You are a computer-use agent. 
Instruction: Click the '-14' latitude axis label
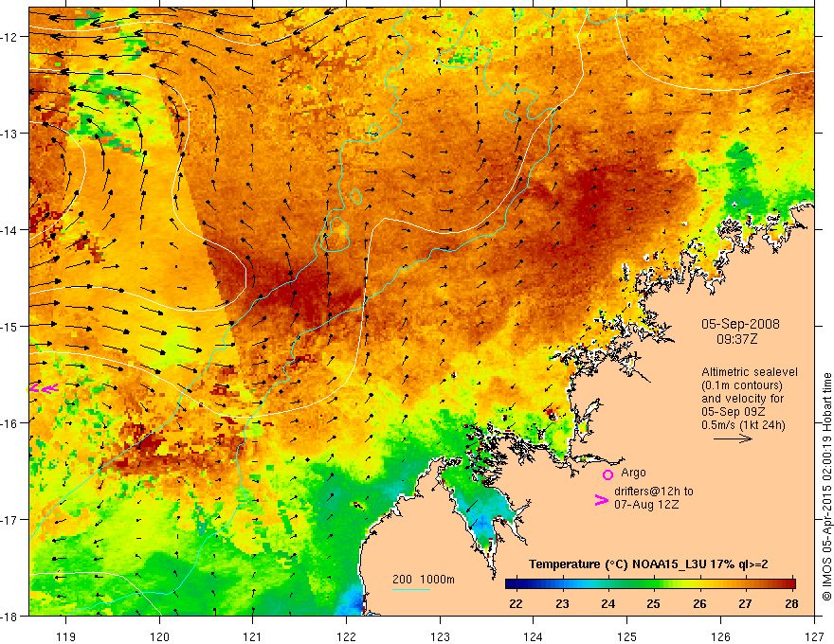click(x=9, y=230)
